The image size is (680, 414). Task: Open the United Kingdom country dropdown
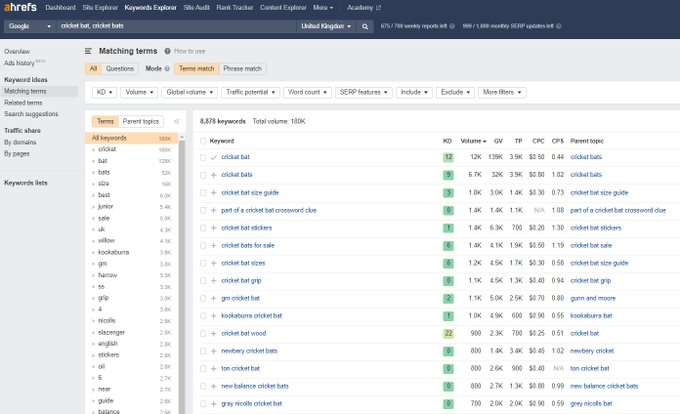[x=326, y=26]
